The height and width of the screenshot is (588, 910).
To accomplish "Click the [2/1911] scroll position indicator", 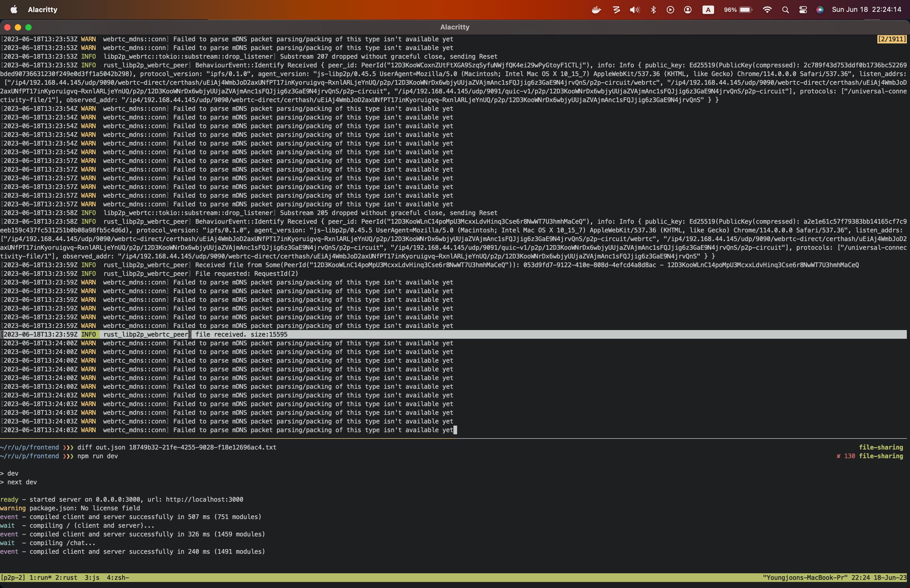I will point(892,39).
